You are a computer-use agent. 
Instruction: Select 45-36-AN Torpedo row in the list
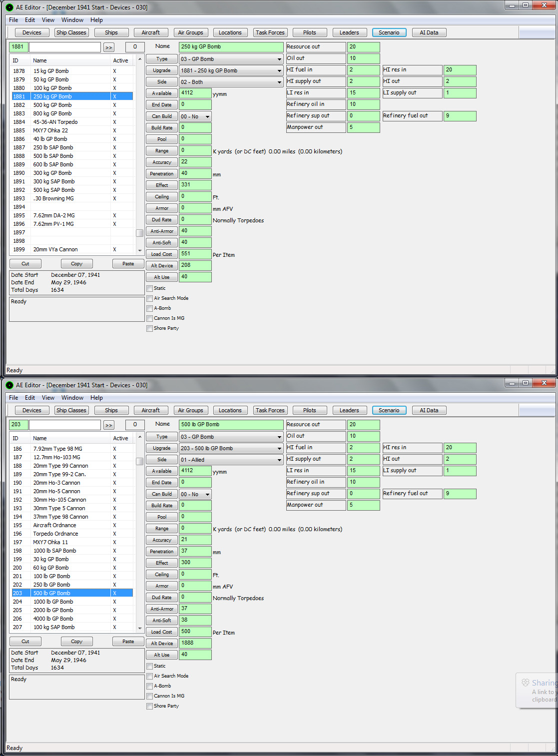72,122
